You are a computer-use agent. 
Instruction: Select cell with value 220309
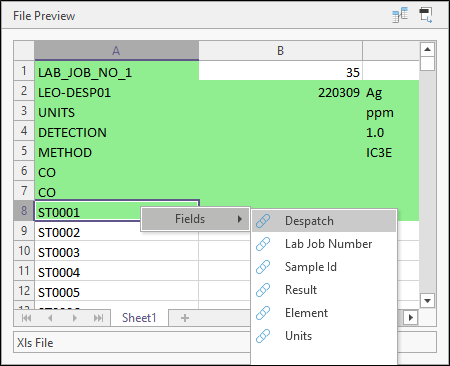click(x=280, y=92)
